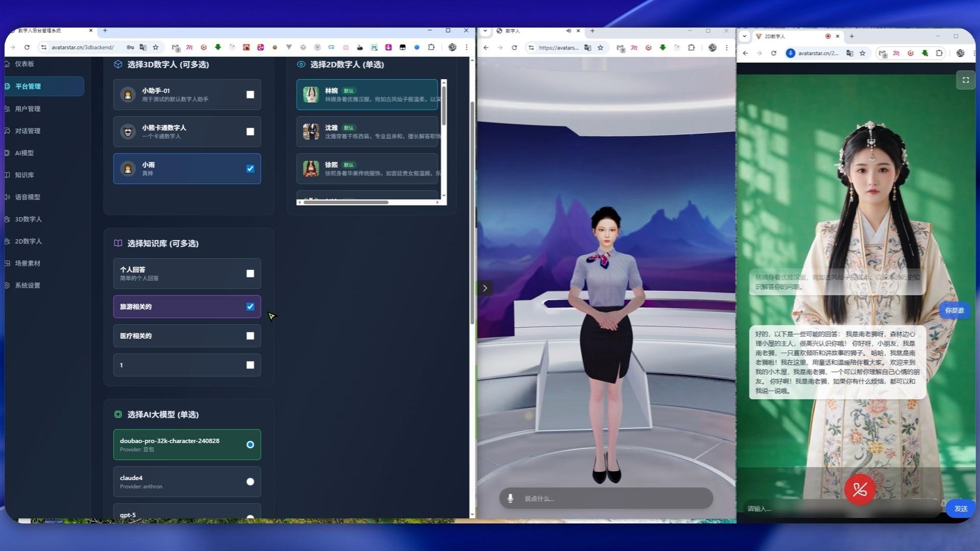The height and width of the screenshot is (551, 980).
Task: Open 系统设置 sidebar item
Action: [x=27, y=285]
